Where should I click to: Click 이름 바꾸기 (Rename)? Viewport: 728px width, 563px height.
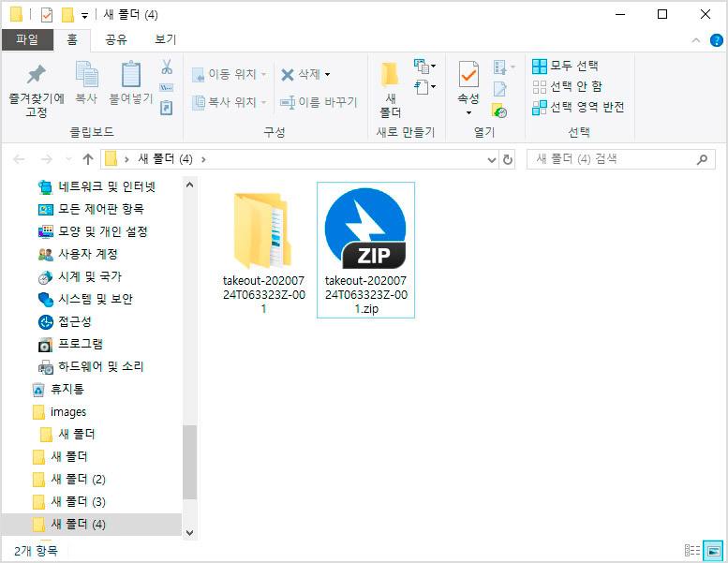[x=319, y=102]
